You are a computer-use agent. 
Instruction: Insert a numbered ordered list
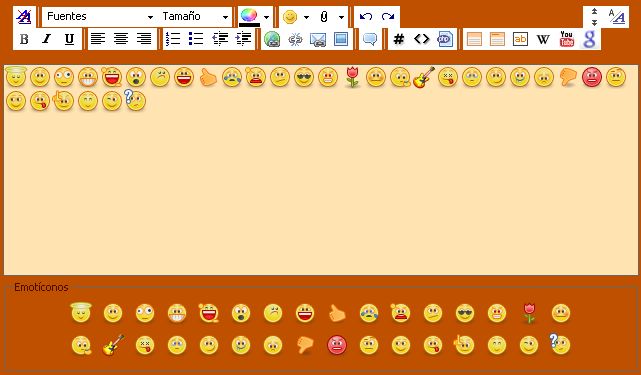click(173, 39)
